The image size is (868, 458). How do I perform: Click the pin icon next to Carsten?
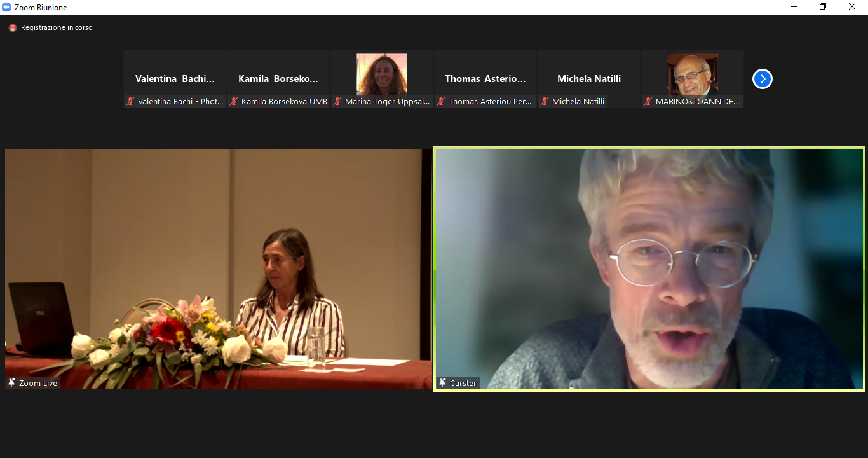point(442,382)
